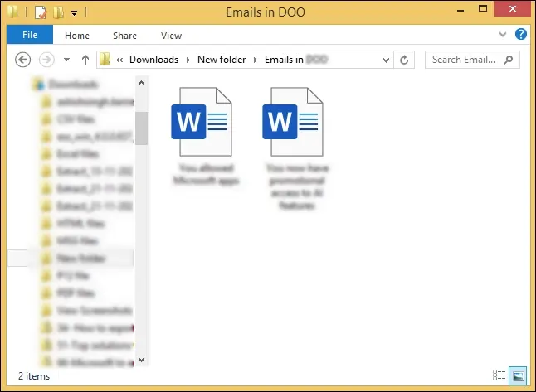
Task: Select the highlighted New folder tree item
Action: tap(71, 258)
